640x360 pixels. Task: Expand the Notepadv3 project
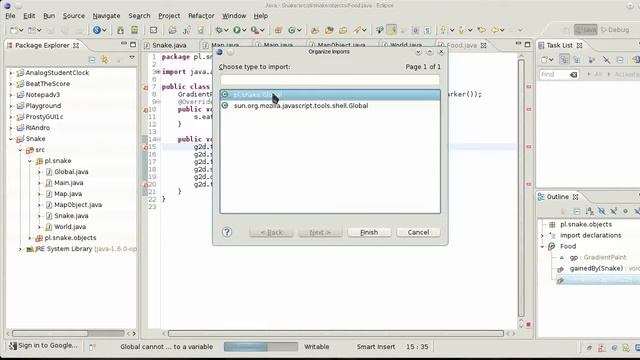[11, 95]
